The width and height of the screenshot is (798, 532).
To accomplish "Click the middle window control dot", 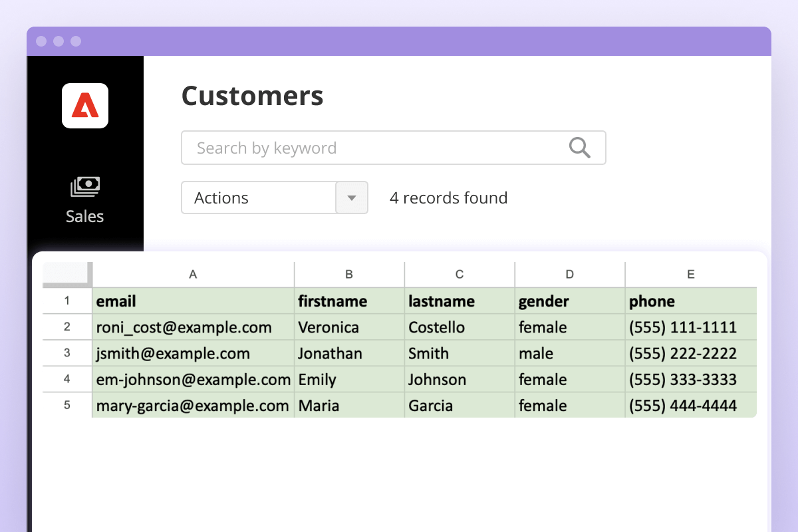I will click(59, 41).
